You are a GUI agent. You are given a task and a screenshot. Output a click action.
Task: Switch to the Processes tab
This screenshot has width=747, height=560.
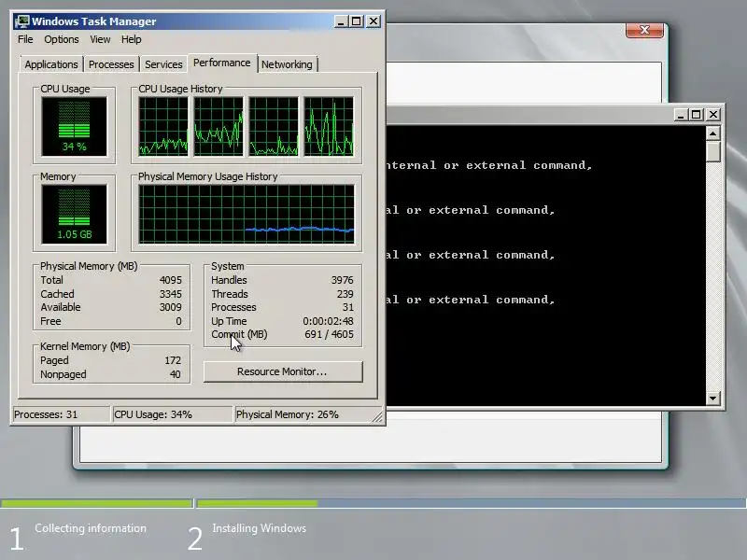111,64
